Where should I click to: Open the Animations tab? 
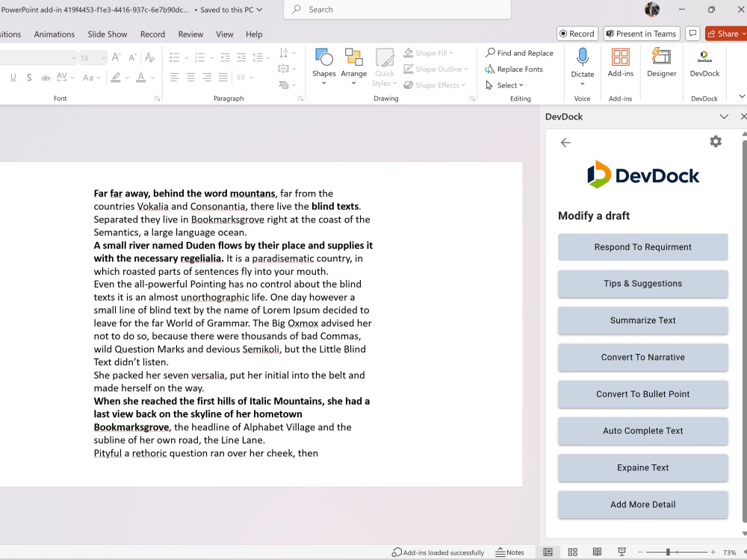point(55,34)
